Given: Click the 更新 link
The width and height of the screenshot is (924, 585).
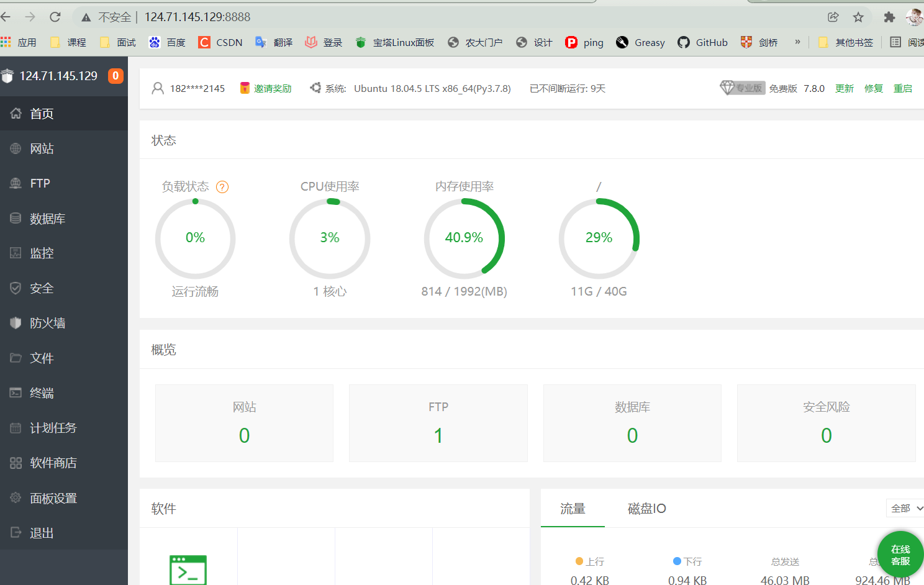Looking at the screenshot, I should 845,88.
